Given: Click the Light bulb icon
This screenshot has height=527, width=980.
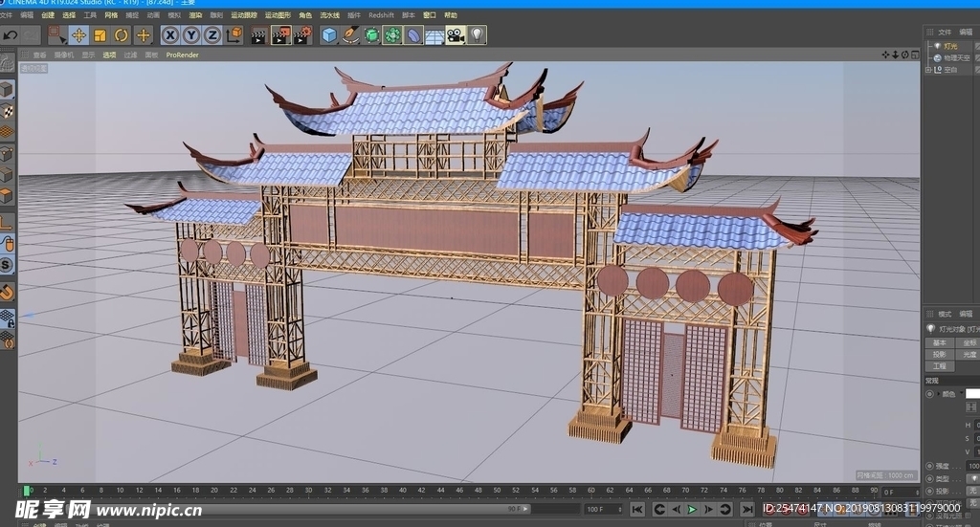Looking at the screenshot, I should 477,35.
